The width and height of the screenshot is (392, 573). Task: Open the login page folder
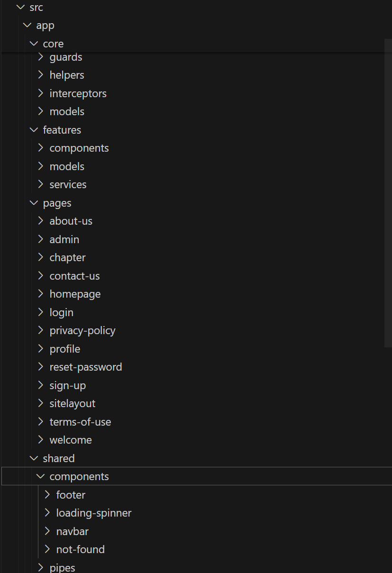[x=62, y=312]
